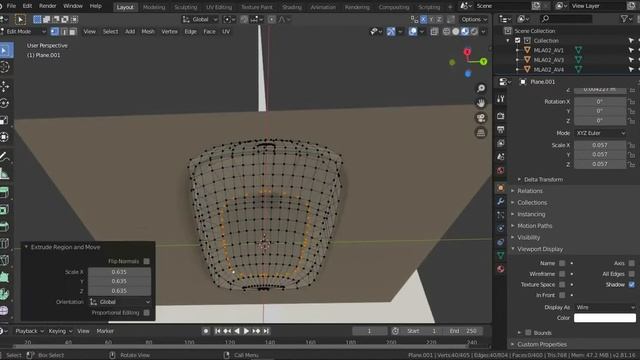Open the Keying popover
This screenshot has height=360, width=640.
click(x=60, y=331)
